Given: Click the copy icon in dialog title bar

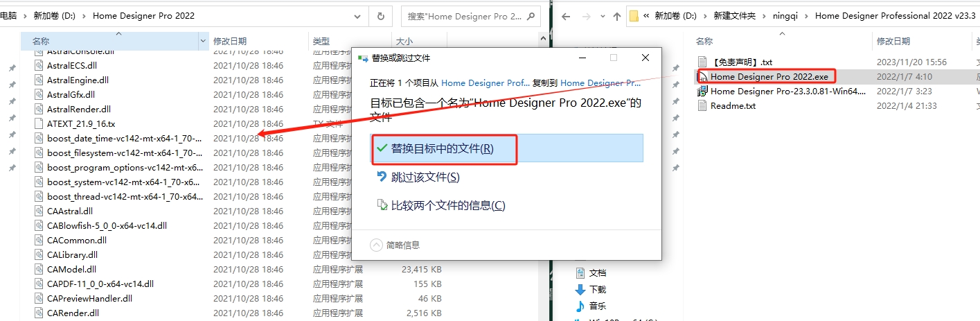Looking at the screenshot, I should (363, 58).
